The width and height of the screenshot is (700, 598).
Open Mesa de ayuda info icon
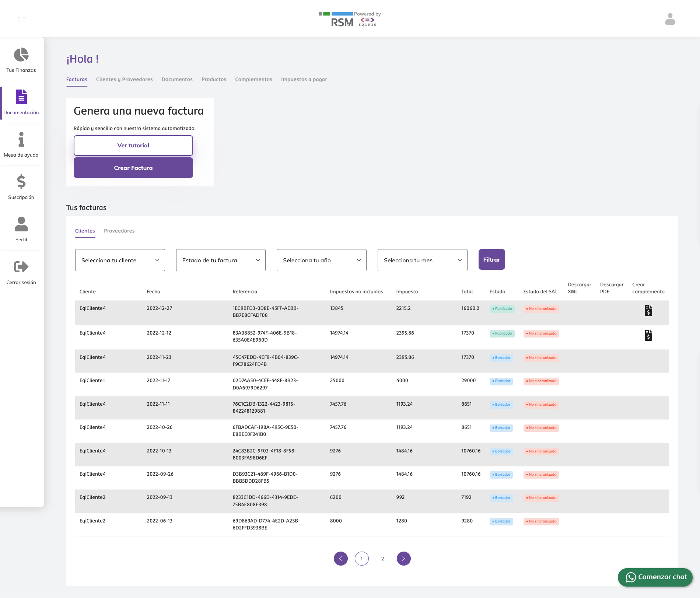coord(21,139)
